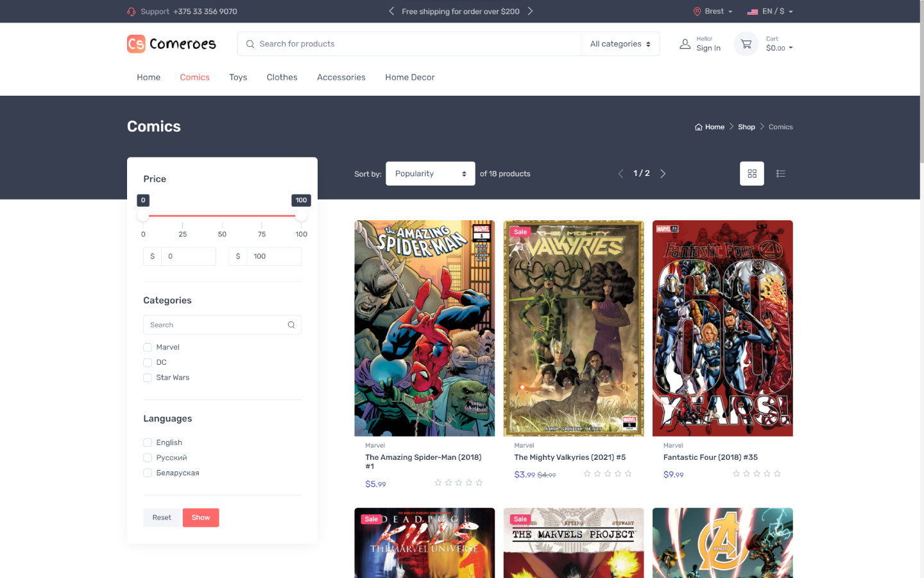Screen dimensions: 924x578
Task: Enable the Русский language filter
Action: click(148, 458)
